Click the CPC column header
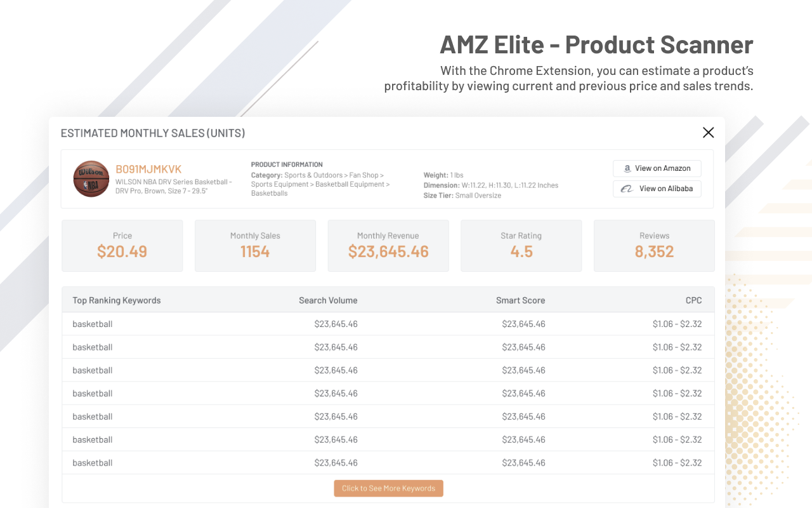Image resolution: width=812 pixels, height=508 pixels. point(693,300)
